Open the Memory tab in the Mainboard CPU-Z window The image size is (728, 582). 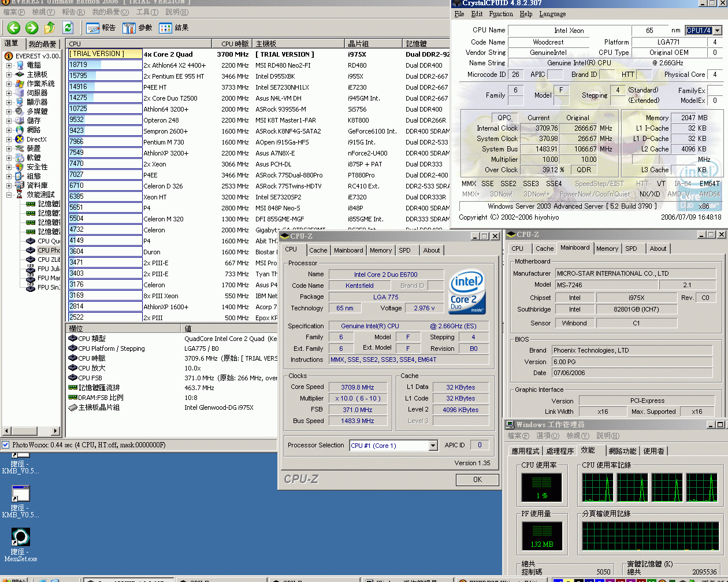point(607,249)
